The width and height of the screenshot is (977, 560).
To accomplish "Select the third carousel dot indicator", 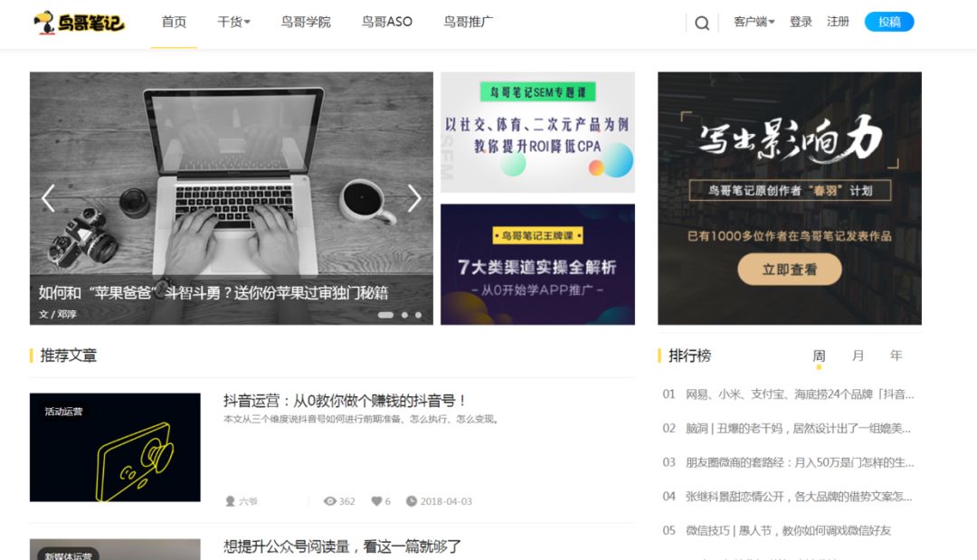I will pos(419,315).
